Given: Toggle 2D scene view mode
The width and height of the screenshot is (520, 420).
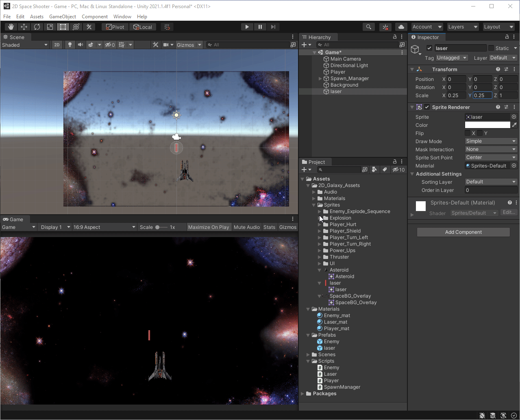Looking at the screenshot, I should coord(57,45).
